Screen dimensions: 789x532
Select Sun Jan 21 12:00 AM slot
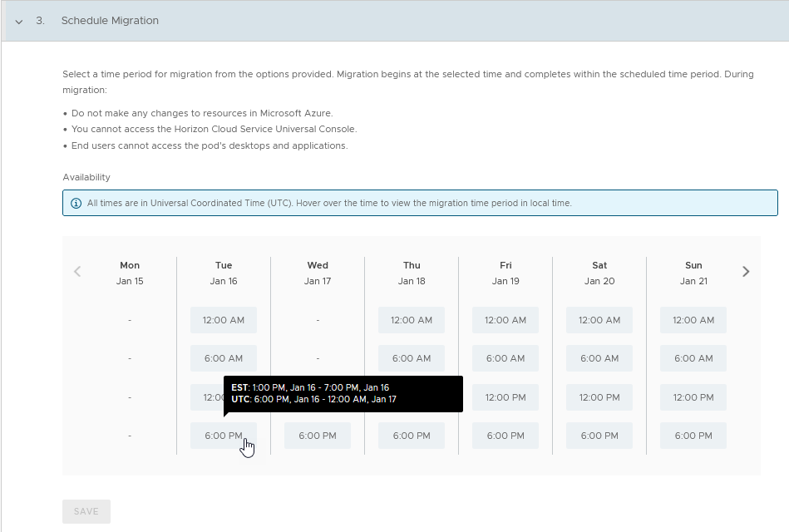pos(693,320)
